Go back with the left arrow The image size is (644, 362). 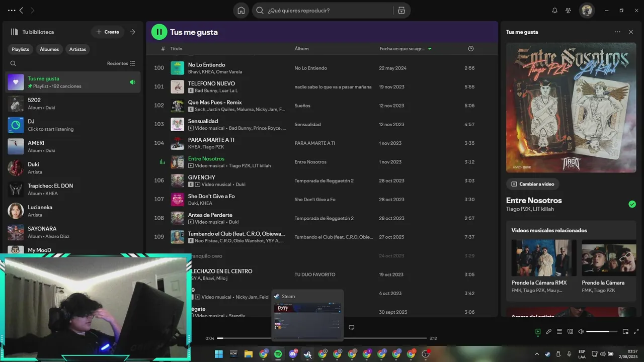(21, 10)
